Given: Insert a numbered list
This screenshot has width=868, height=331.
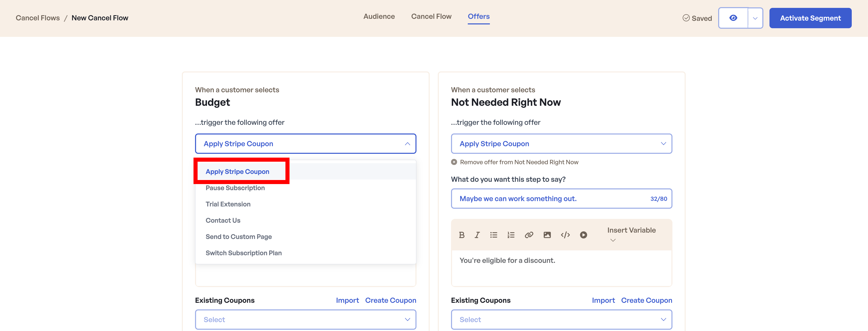Looking at the screenshot, I should [x=511, y=235].
